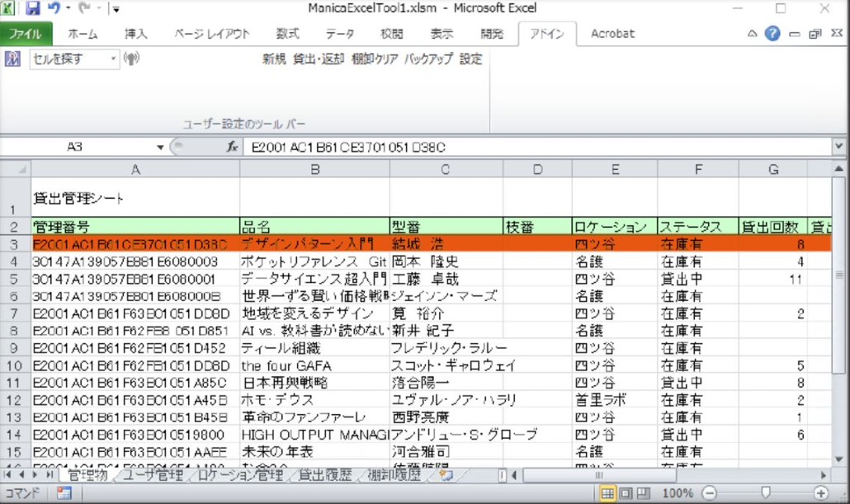Open the ファイル tab

26,34
